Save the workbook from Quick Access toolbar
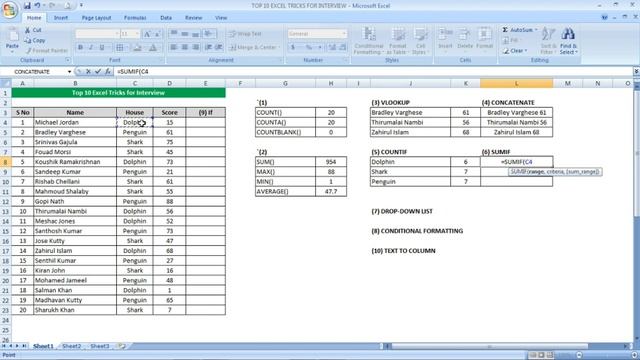This screenshot has height=360, width=640. 27,6
